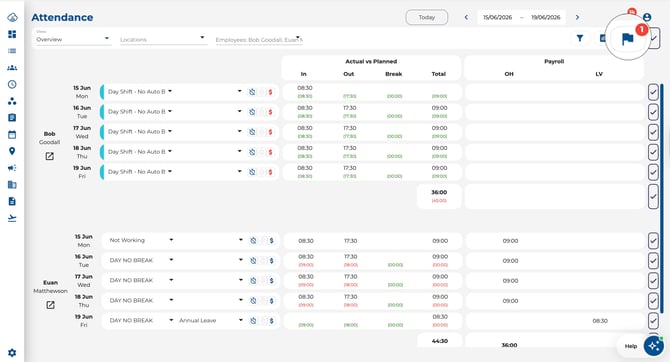This screenshot has height=362, width=670.
Task: Open the location pin icon in the sidebar
Action: point(12,151)
